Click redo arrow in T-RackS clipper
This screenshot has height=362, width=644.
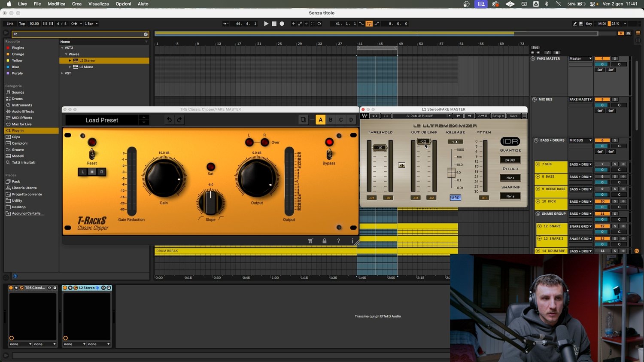(179, 120)
